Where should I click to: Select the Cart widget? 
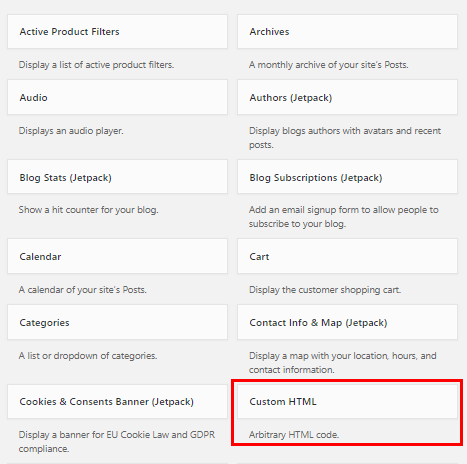[347, 256]
